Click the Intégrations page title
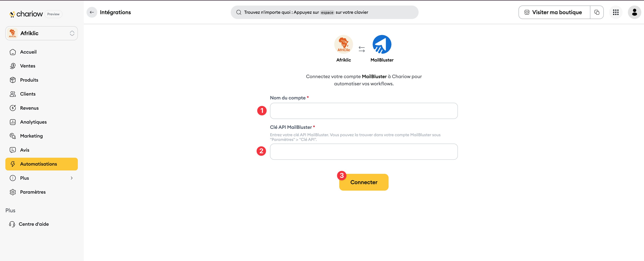644x261 pixels. [x=115, y=12]
